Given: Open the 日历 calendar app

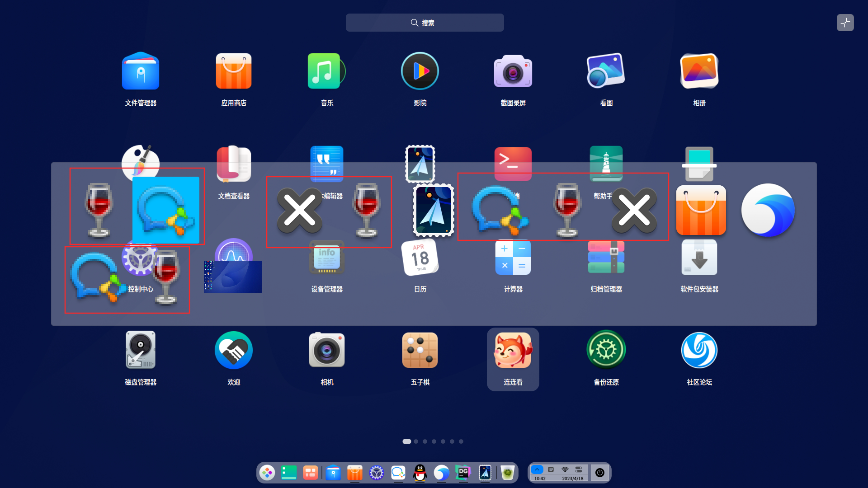Looking at the screenshot, I should pos(420,258).
